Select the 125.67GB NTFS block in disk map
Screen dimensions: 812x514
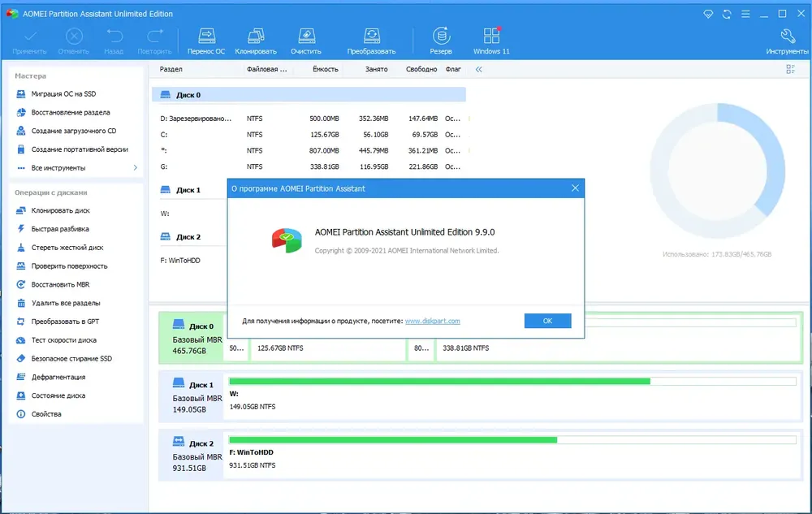tap(328, 348)
